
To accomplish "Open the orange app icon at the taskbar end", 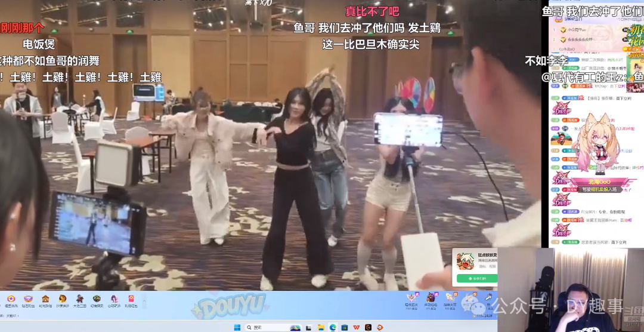I will [x=380, y=327].
